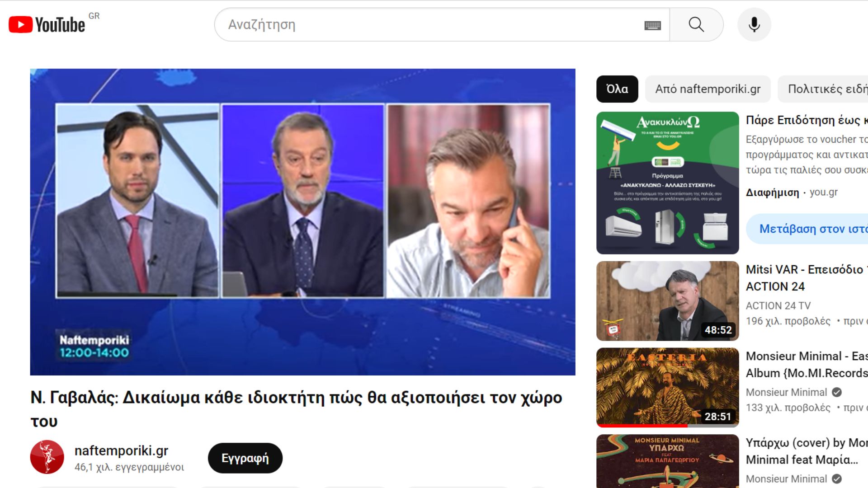Click the main Naftemporiki video player
The image size is (868, 488).
[302, 222]
